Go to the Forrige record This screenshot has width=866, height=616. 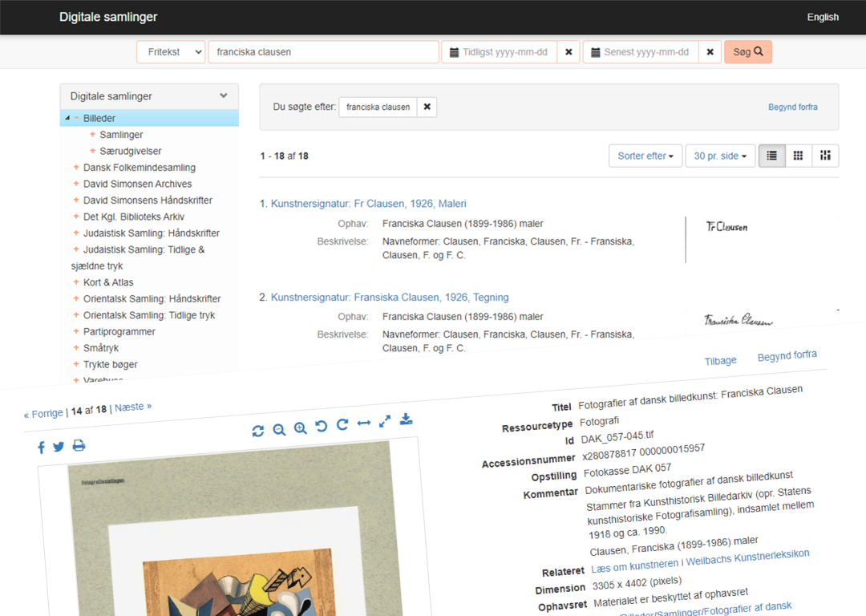43,414
